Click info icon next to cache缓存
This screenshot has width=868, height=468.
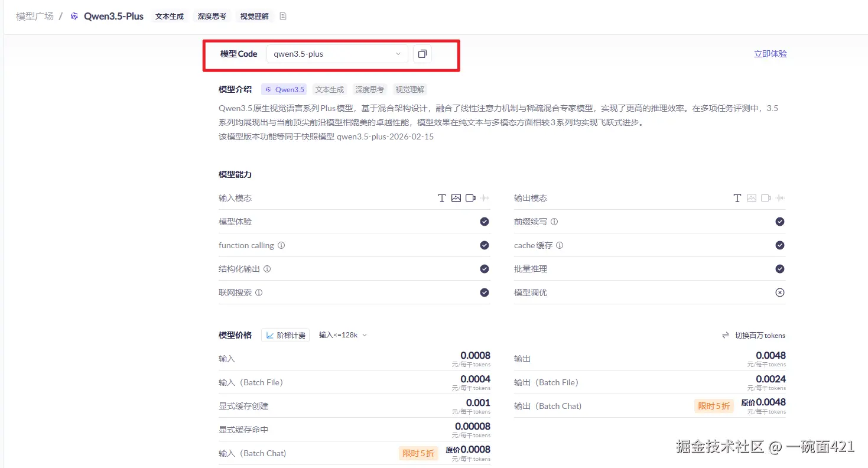560,245
